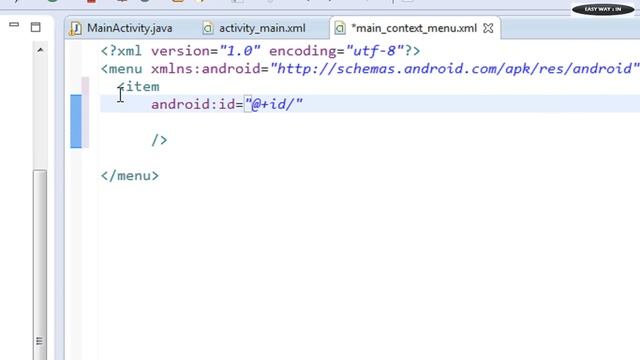Screen dimensions: 640x360
Task: Click the XML file icon on main_context_menu tab
Action: tap(340, 28)
